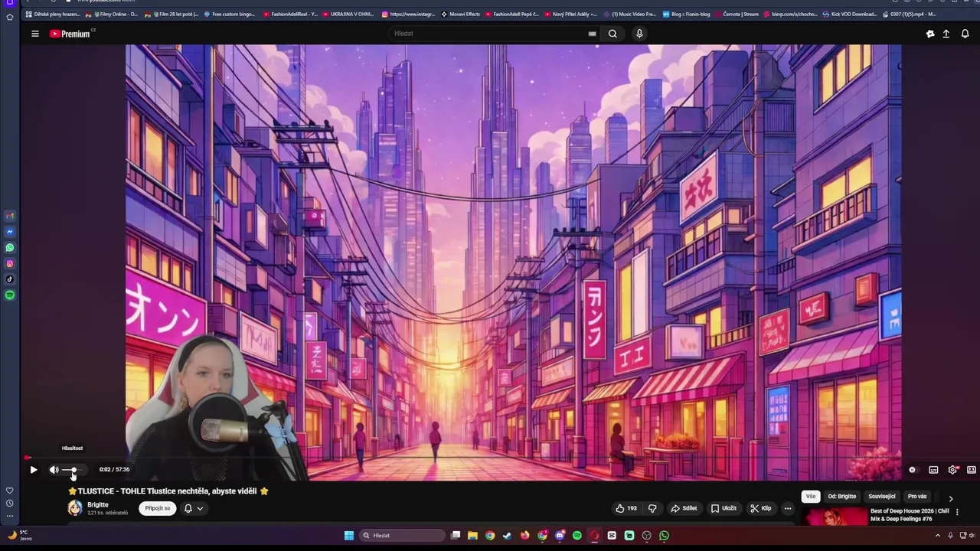
Task: Open the create video icon in YouTube header
Action: [930, 34]
